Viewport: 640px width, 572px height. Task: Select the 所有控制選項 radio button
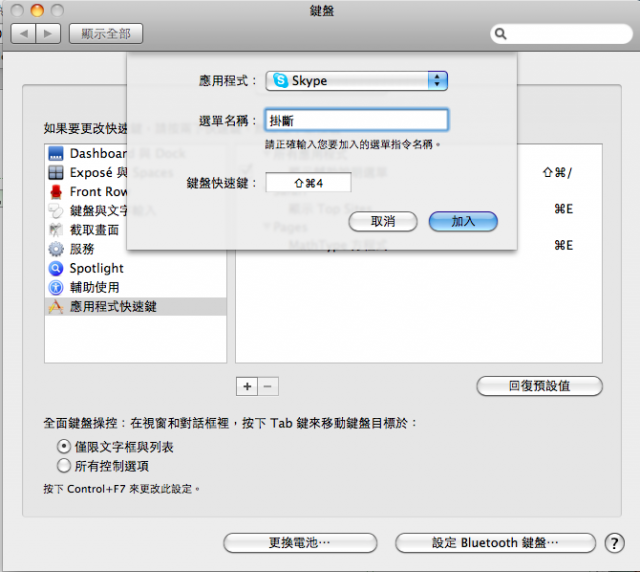tap(64, 465)
